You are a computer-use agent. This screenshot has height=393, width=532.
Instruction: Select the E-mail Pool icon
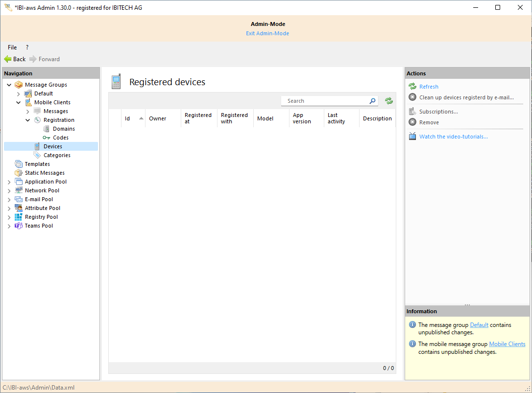click(x=19, y=199)
